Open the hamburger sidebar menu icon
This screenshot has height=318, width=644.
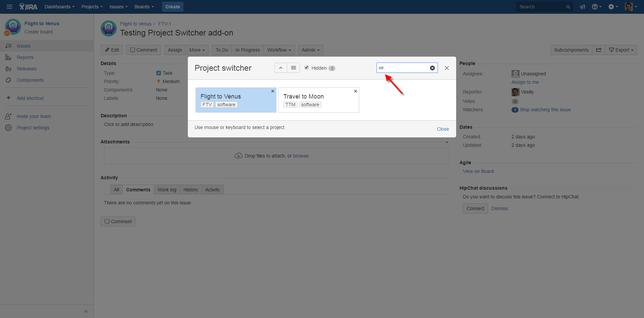pos(9,7)
